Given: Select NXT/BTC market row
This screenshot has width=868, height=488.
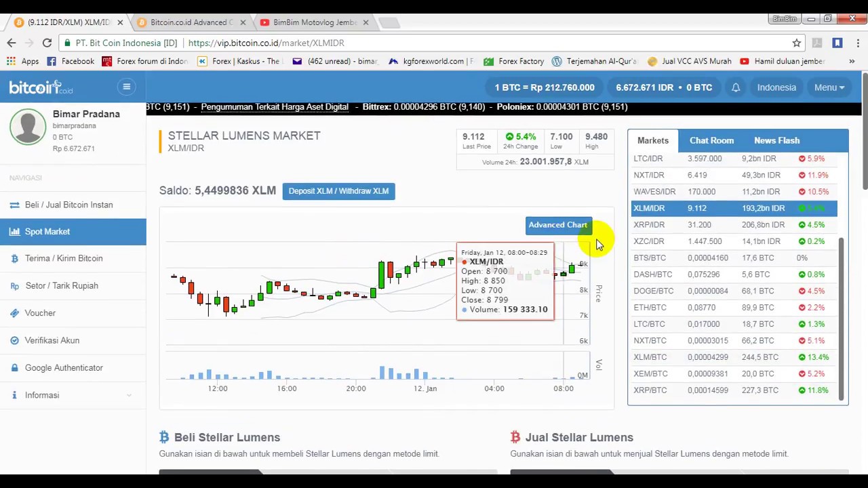Looking at the screenshot, I should coord(734,340).
